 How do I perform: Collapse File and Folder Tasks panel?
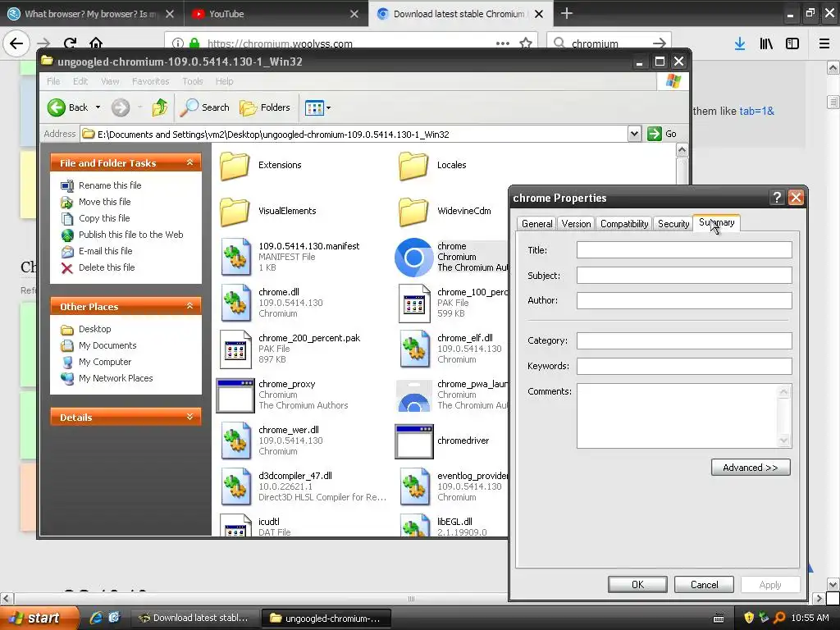tap(189, 162)
